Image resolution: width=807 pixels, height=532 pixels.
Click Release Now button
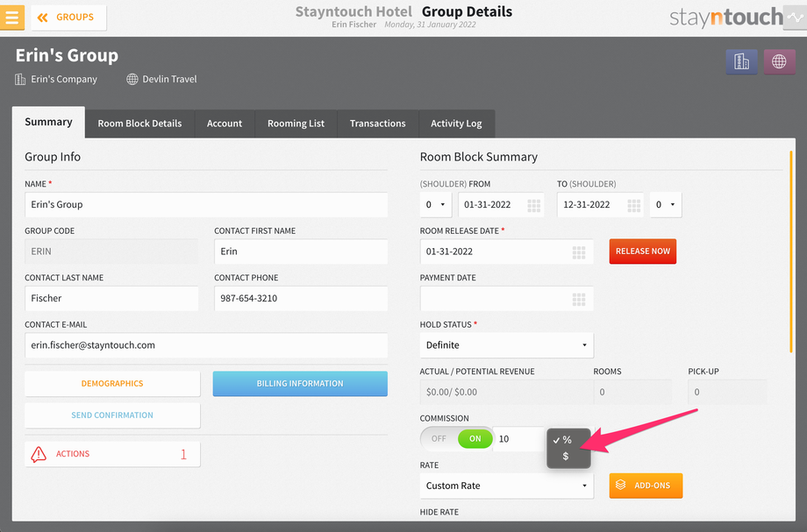coord(643,252)
